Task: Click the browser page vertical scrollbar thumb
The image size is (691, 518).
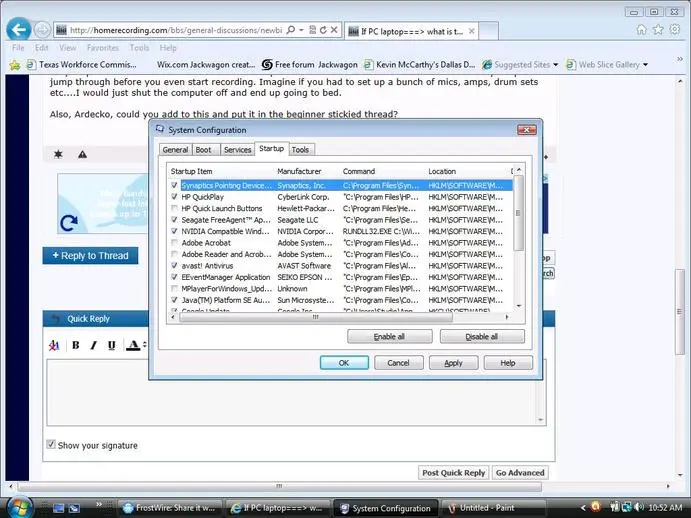Action: 680,311
